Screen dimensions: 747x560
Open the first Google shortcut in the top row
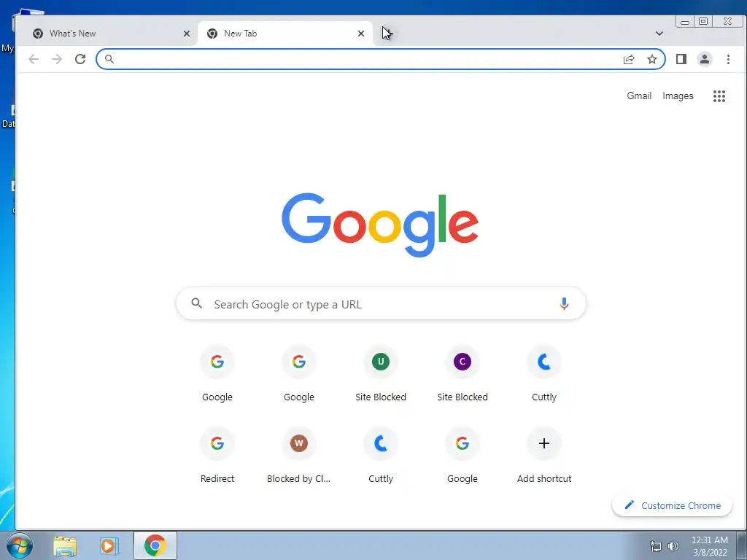pyautogui.click(x=217, y=375)
